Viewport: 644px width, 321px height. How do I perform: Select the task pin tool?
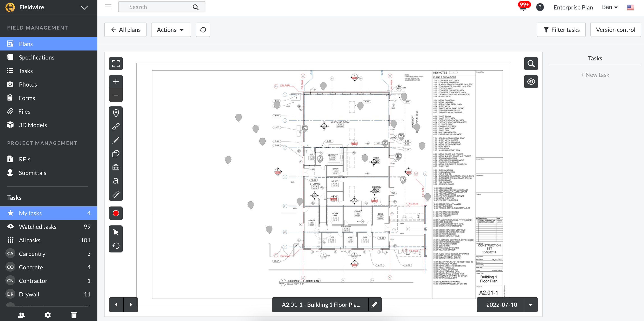[116, 113]
